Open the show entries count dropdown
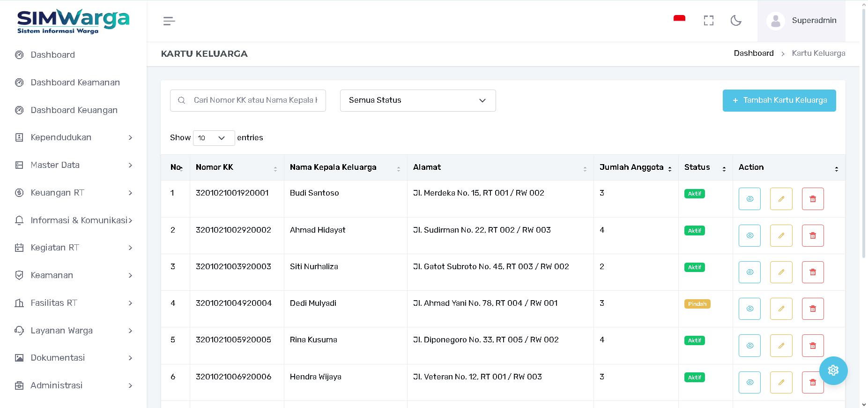Viewport: 868px width, 408px height. pyautogui.click(x=214, y=138)
